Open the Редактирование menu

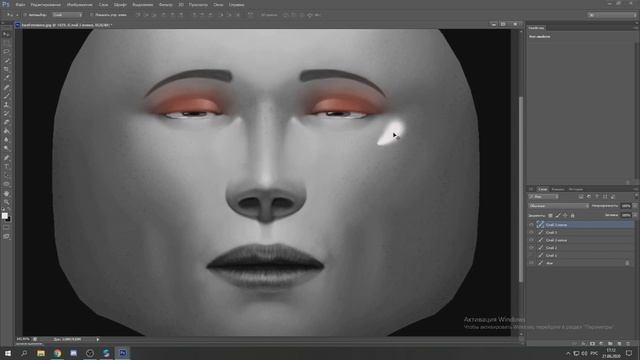(46, 4)
